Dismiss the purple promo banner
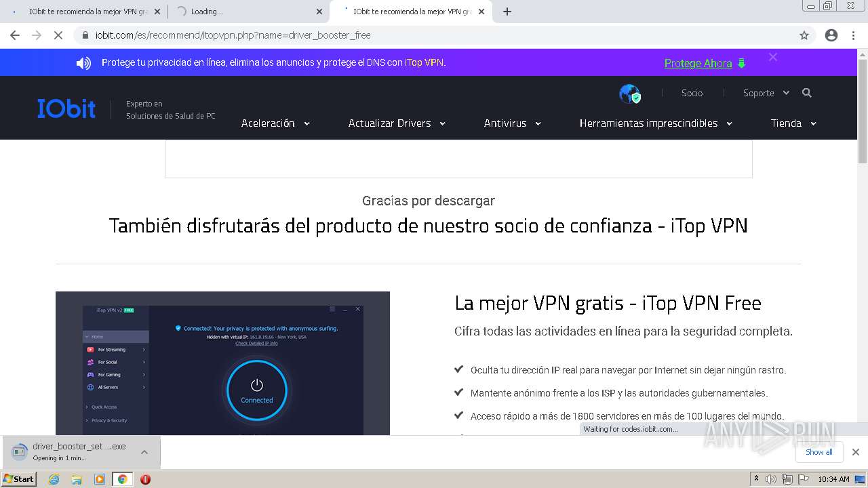The height and width of the screenshot is (488, 868). click(x=773, y=58)
